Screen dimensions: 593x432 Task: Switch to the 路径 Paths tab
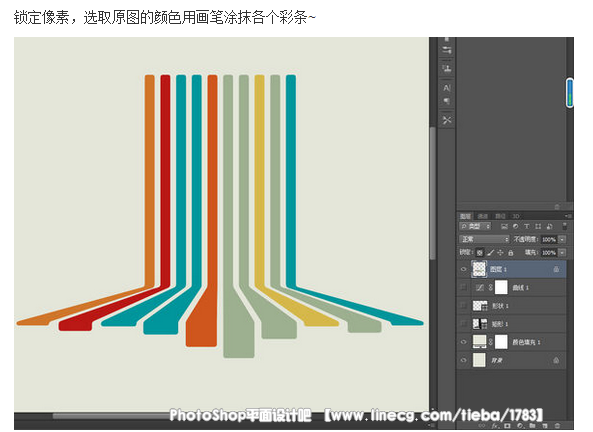click(x=500, y=216)
